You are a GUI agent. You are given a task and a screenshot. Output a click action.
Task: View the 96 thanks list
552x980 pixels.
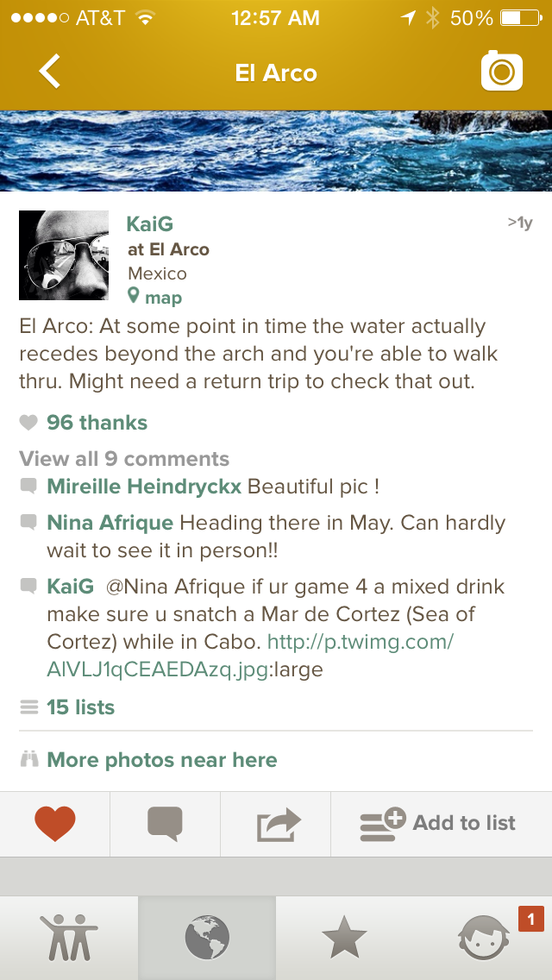click(x=97, y=423)
